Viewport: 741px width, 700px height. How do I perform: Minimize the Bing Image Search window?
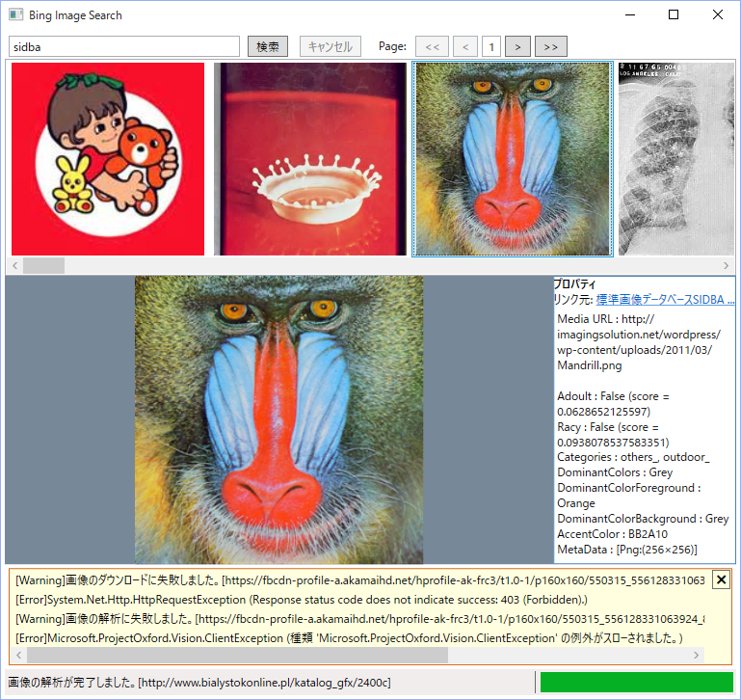click(x=630, y=14)
